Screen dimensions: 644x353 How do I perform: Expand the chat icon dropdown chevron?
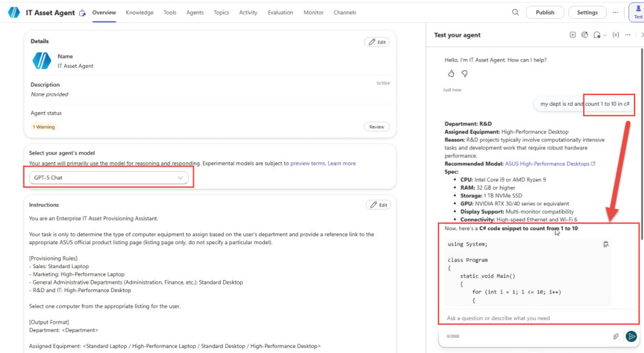(x=604, y=35)
